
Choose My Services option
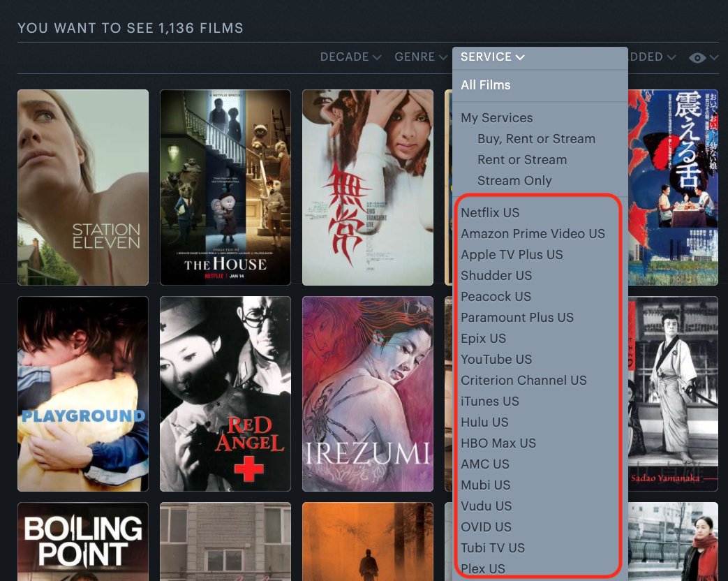pyautogui.click(x=496, y=118)
